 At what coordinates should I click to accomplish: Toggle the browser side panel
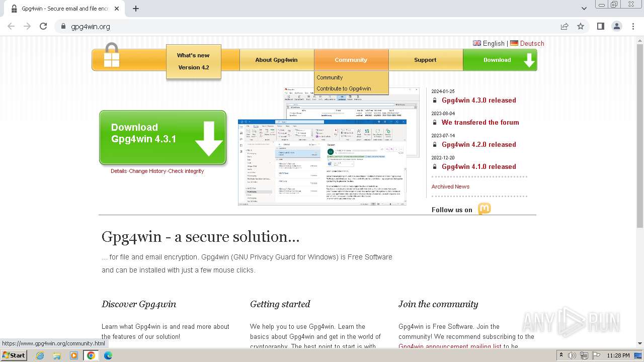click(x=600, y=27)
